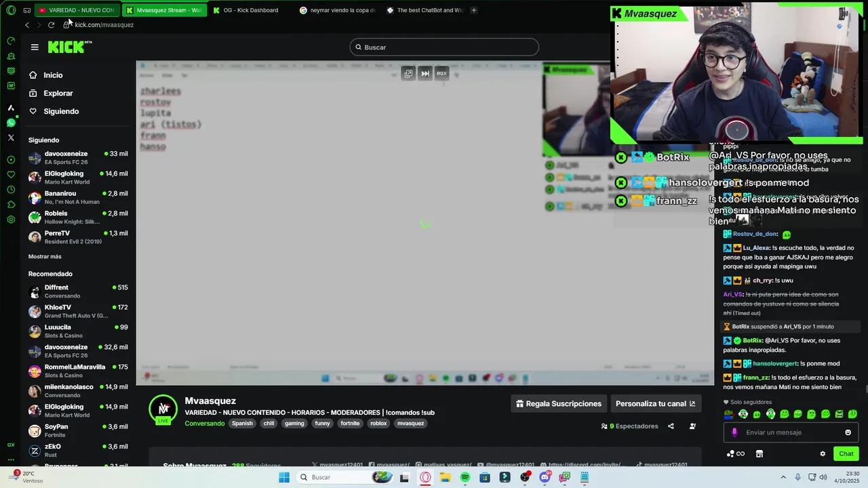This screenshot has height=488, width=868.
Task: Click the Kick logo
Action: (x=69, y=47)
